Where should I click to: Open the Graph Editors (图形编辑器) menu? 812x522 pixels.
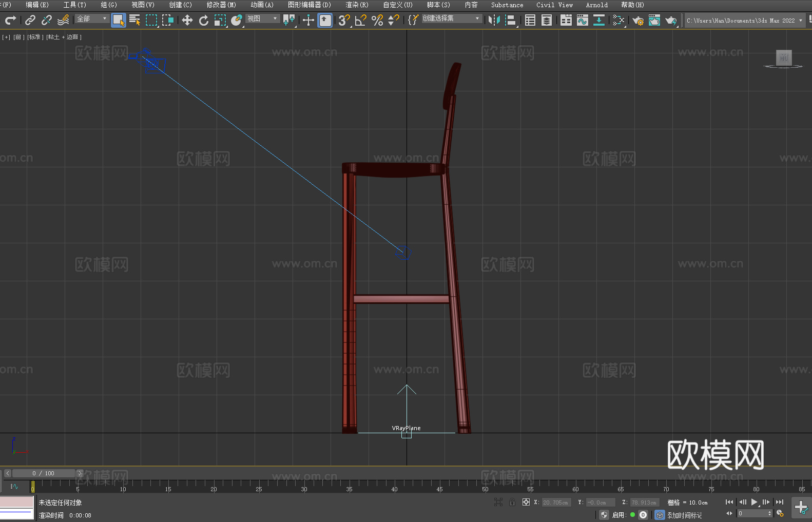coord(310,5)
